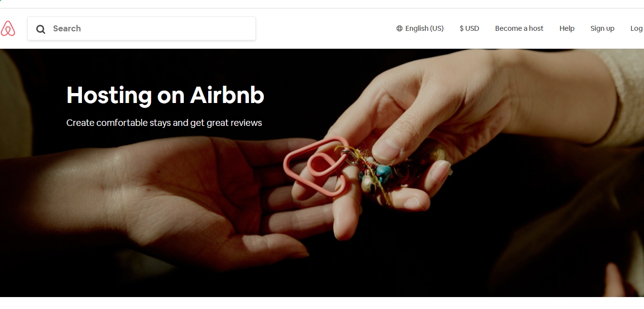
Task: Open the Help menu item
Action: click(567, 28)
